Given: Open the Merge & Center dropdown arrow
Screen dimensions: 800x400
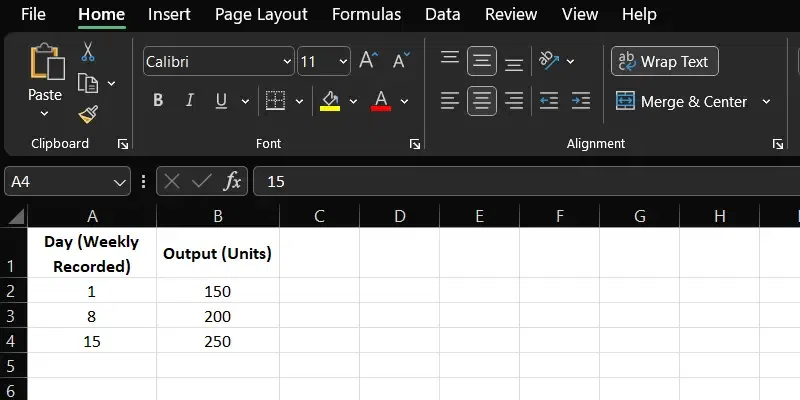Looking at the screenshot, I should pyautogui.click(x=767, y=101).
